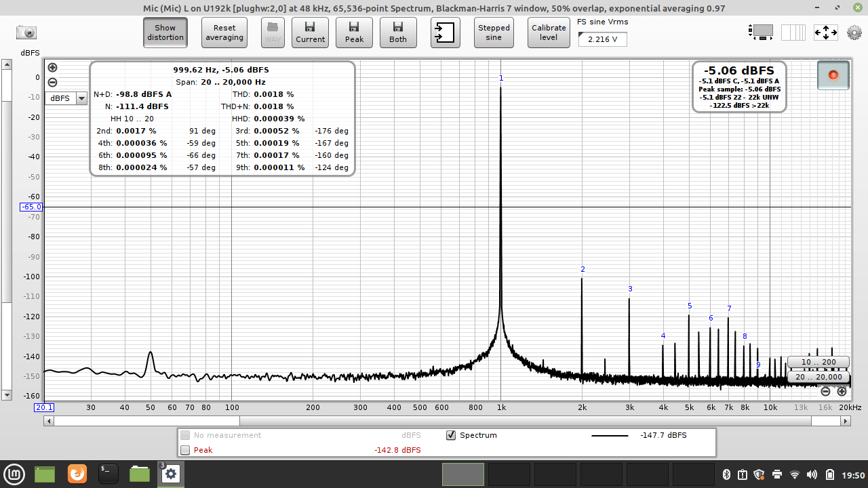Viewport: 868px width, 488px height.
Task: Click the import arrow-into-box icon
Action: 445,33
